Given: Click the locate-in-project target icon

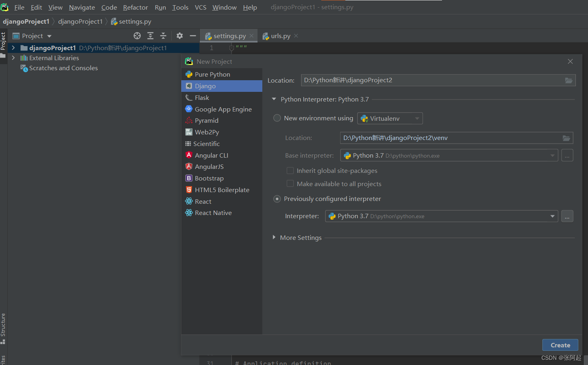Looking at the screenshot, I should 137,36.
